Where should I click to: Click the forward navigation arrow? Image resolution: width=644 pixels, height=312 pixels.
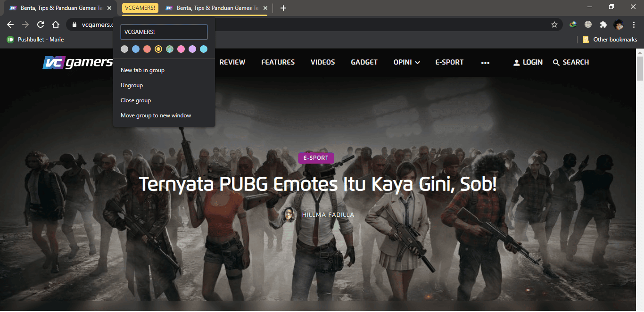pos(25,25)
